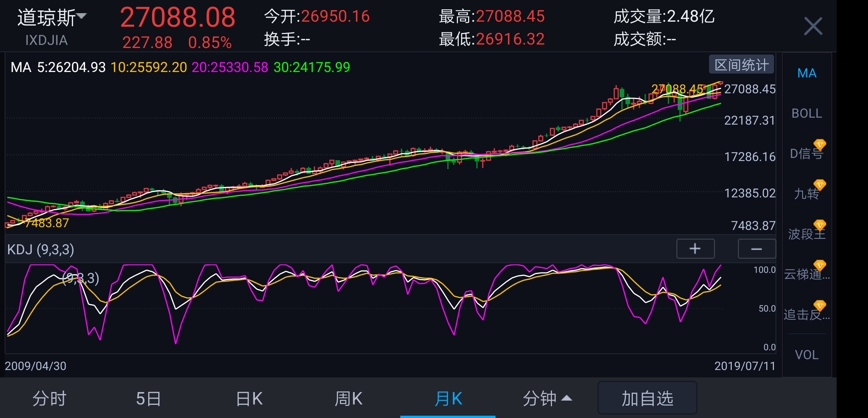This screenshot has width=868, height=418.
Task: Click current price 27088.08
Action: pos(178,17)
